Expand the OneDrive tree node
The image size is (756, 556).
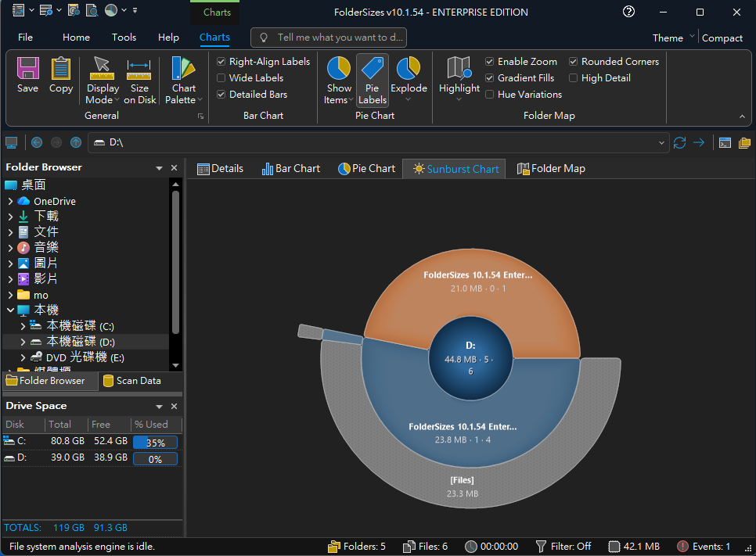[x=10, y=202]
